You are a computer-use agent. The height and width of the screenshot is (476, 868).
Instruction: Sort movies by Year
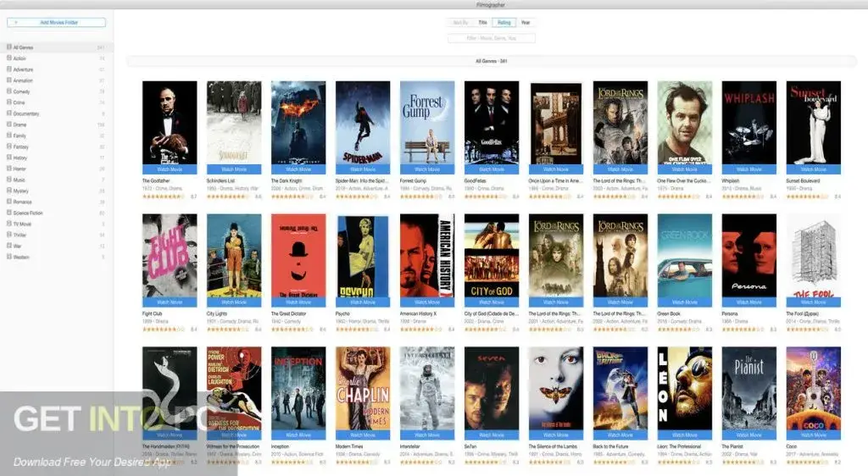(526, 23)
